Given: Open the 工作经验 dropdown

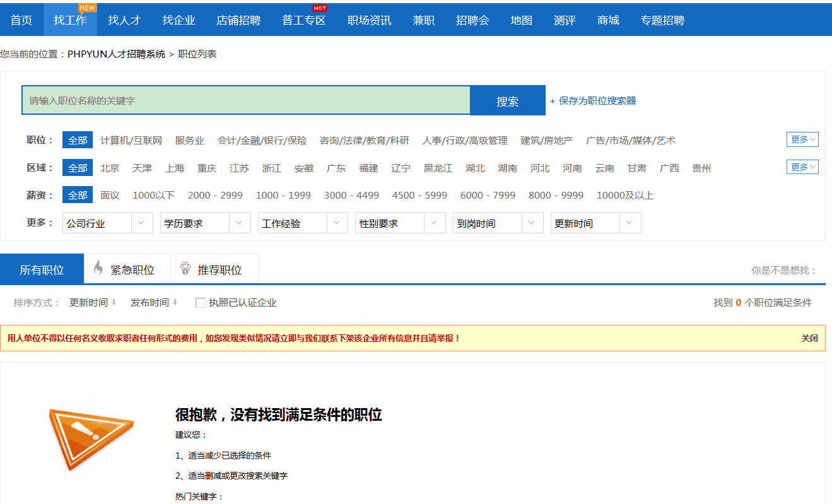Looking at the screenshot, I should pyautogui.click(x=303, y=223).
